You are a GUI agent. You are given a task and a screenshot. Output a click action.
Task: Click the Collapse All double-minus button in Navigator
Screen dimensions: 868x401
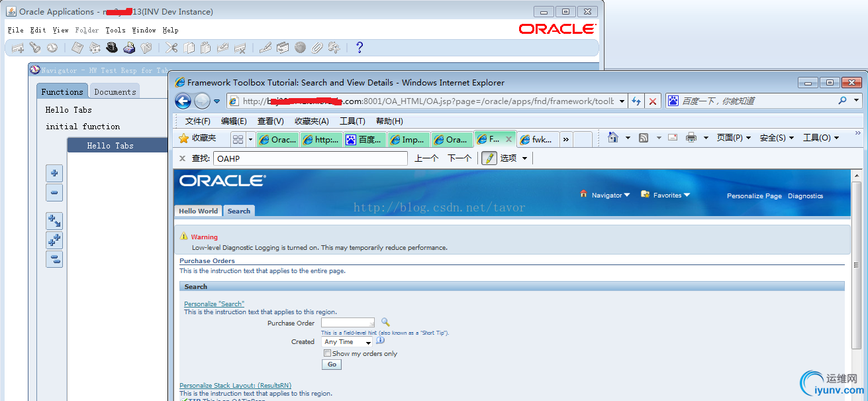[54, 259]
